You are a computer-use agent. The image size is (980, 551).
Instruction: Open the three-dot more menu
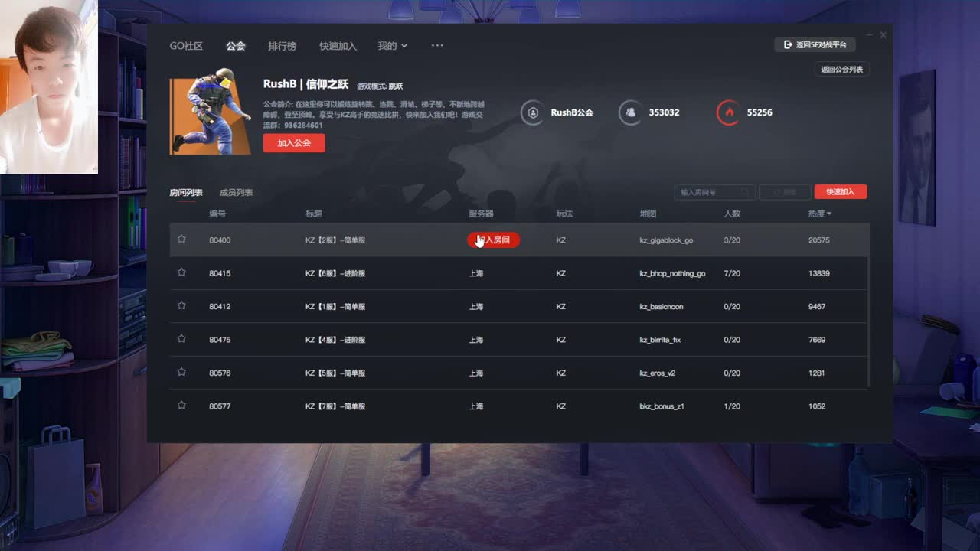(x=437, y=46)
